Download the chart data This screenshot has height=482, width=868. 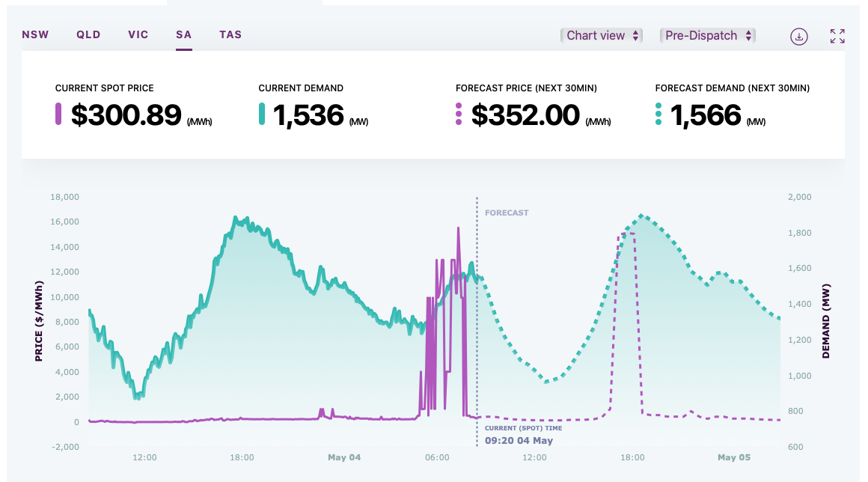point(799,36)
